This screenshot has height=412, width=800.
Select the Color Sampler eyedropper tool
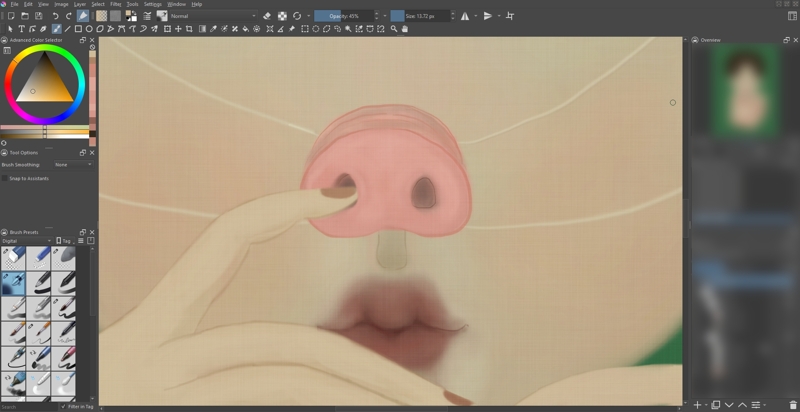tap(213, 29)
